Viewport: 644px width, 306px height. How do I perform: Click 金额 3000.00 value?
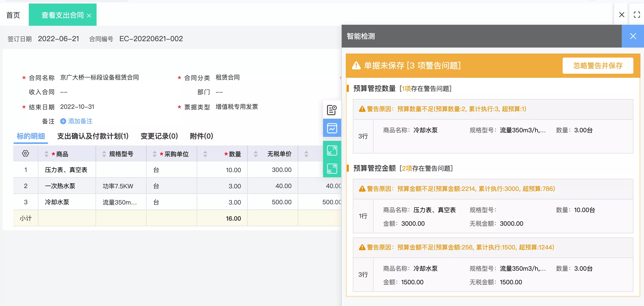413,223
